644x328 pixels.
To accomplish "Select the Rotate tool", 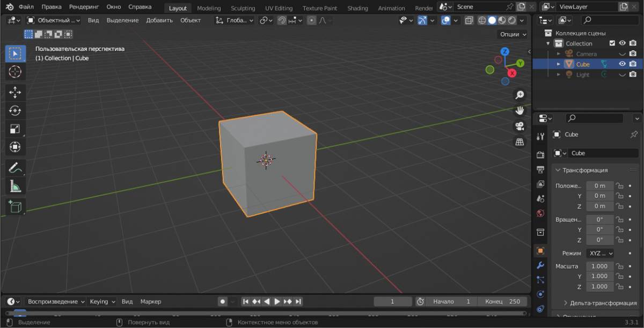I will click(15, 110).
